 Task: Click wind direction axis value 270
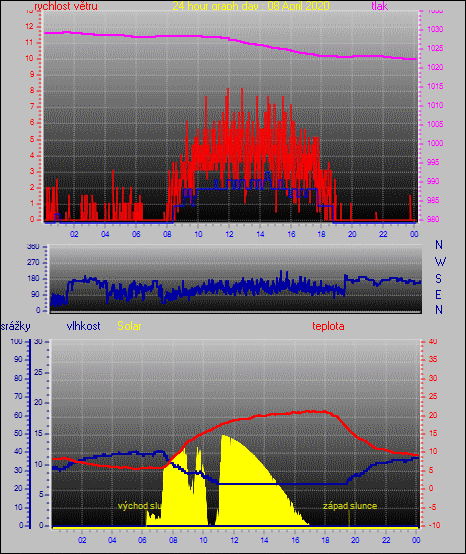pyautogui.click(x=33, y=262)
